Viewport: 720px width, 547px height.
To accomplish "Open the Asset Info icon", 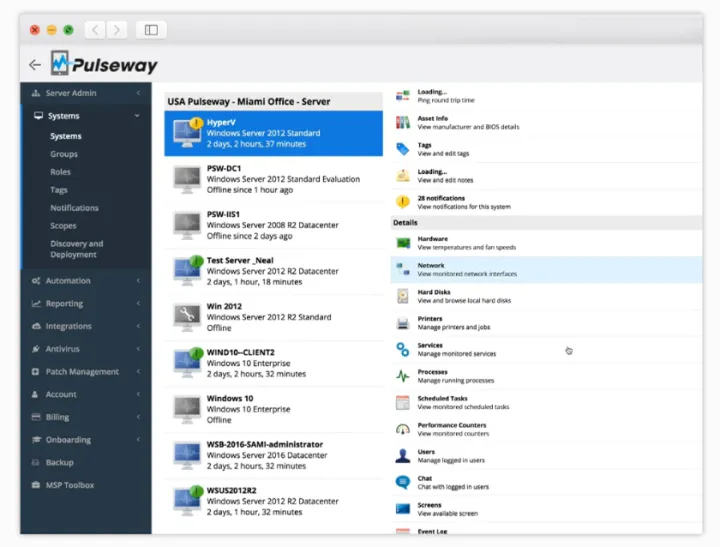I will click(x=403, y=123).
